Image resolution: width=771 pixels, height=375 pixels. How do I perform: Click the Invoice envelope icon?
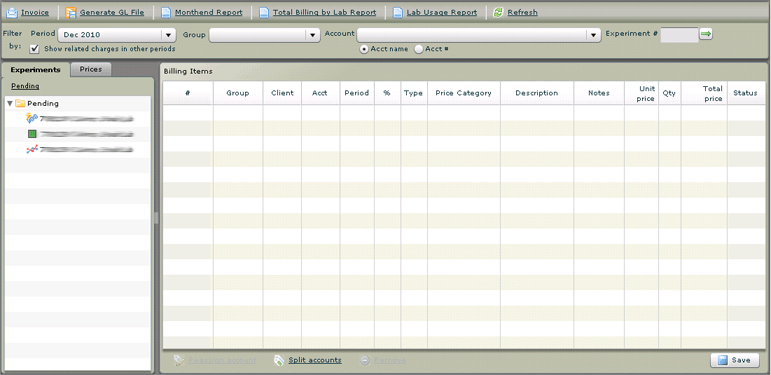(x=12, y=12)
